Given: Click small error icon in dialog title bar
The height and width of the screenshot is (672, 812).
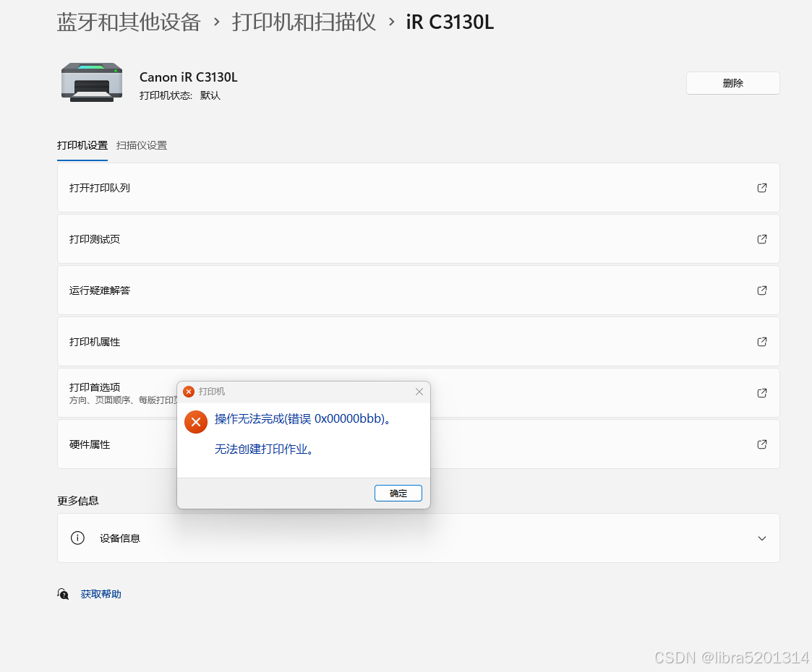Looking at the screenshot, I should pos(189,392).
